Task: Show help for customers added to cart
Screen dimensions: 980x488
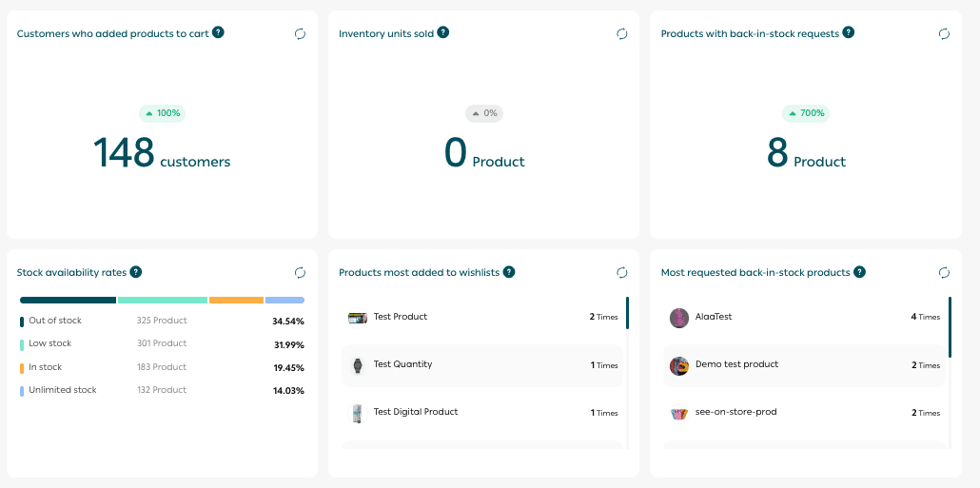Action: pyautogui.click(x=218, y=32)
